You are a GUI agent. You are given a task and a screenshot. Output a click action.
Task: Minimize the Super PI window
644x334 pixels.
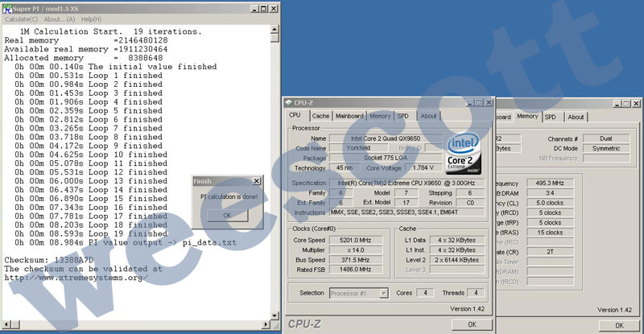click(x=254, y=9)
